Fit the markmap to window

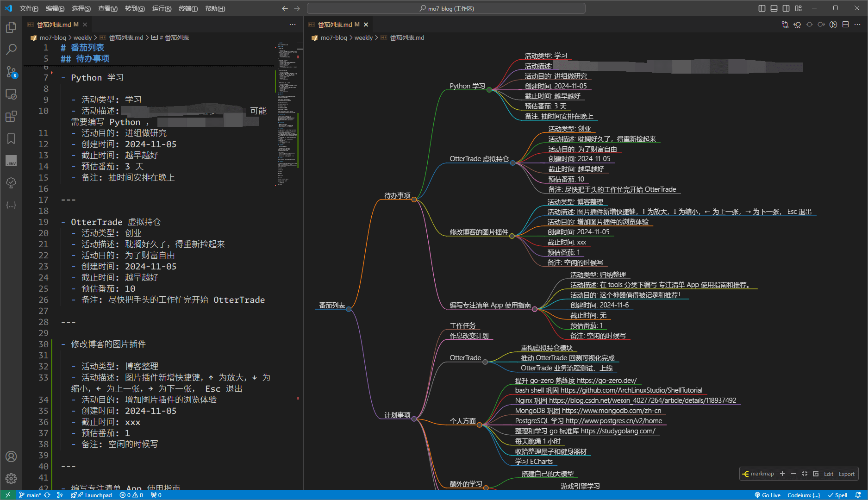pos(805,474)
